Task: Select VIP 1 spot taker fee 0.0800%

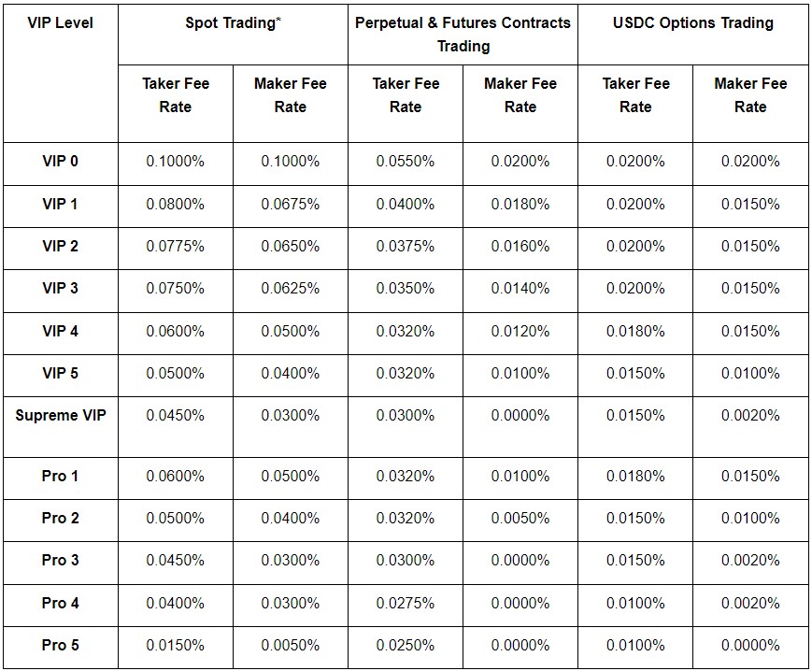Action: 176,204
